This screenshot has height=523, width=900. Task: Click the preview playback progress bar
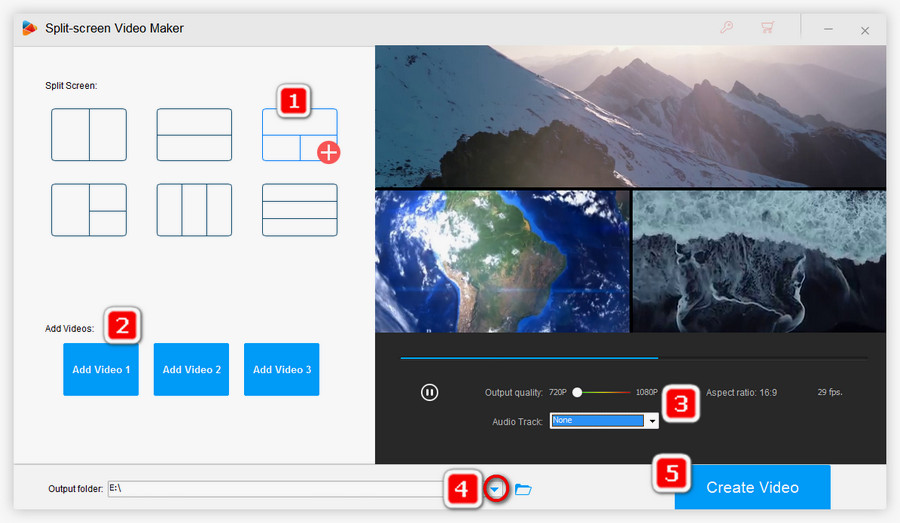coord(634,357)
